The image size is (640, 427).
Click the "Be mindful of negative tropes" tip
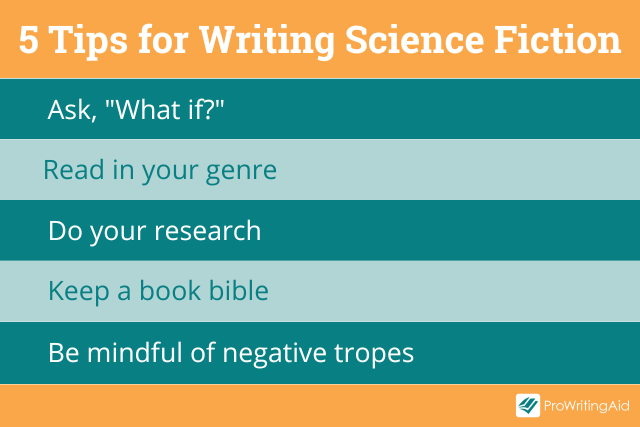[231, 353]
